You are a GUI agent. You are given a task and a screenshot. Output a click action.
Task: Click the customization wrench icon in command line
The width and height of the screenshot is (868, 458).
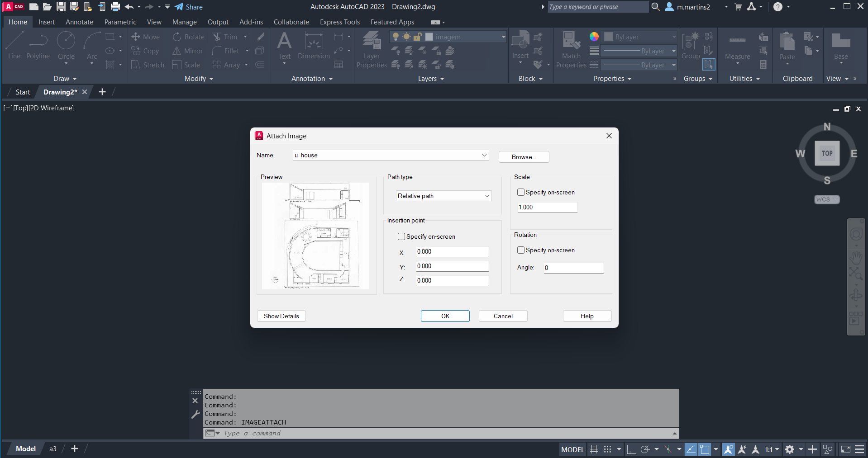(x=196, y=415)
